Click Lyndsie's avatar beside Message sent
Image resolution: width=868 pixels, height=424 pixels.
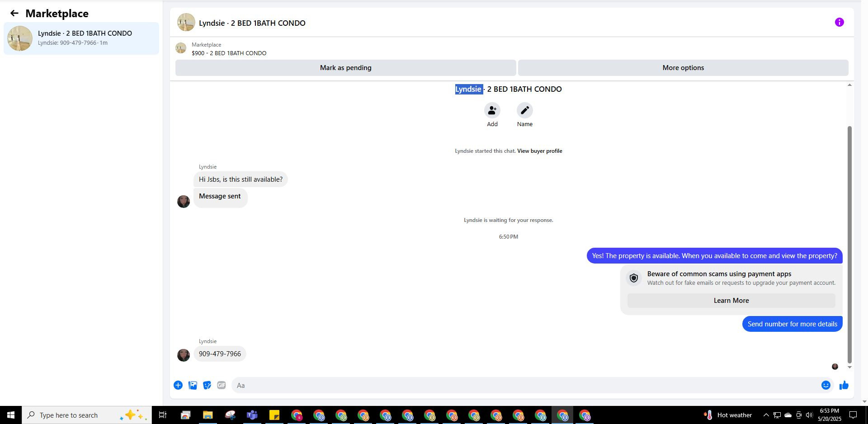[183, 201]
